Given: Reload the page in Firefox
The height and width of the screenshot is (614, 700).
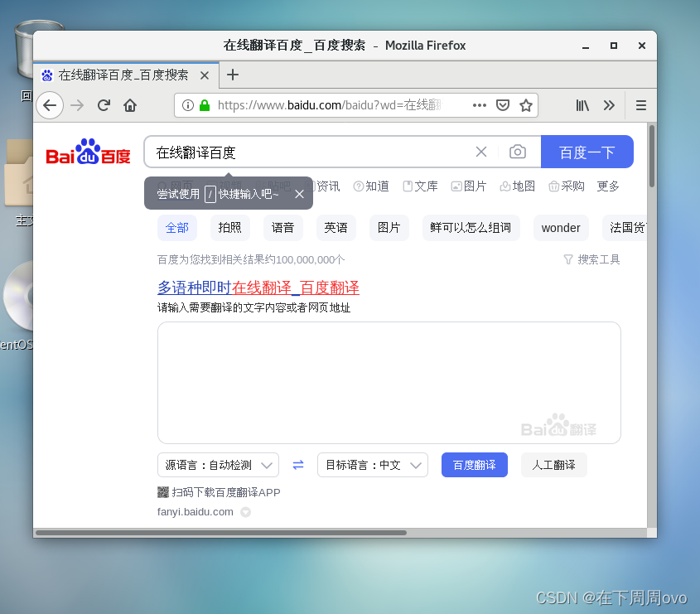Looking at the screenshot, I should click(104, 105).
